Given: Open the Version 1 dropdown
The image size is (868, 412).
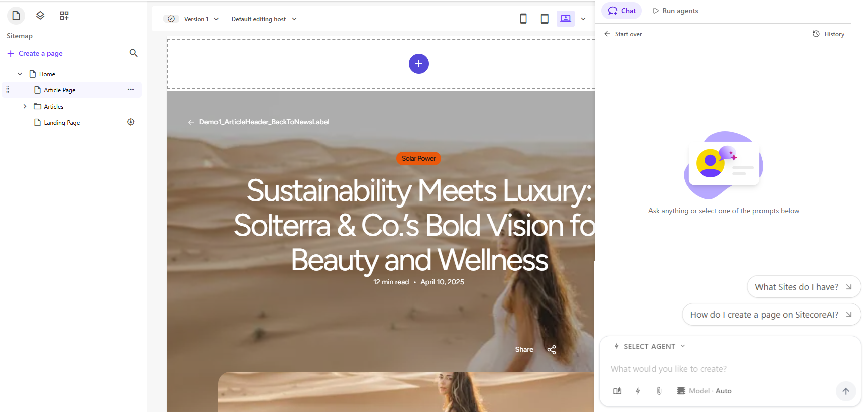Looking at the screenshot, I should [201, 19].
